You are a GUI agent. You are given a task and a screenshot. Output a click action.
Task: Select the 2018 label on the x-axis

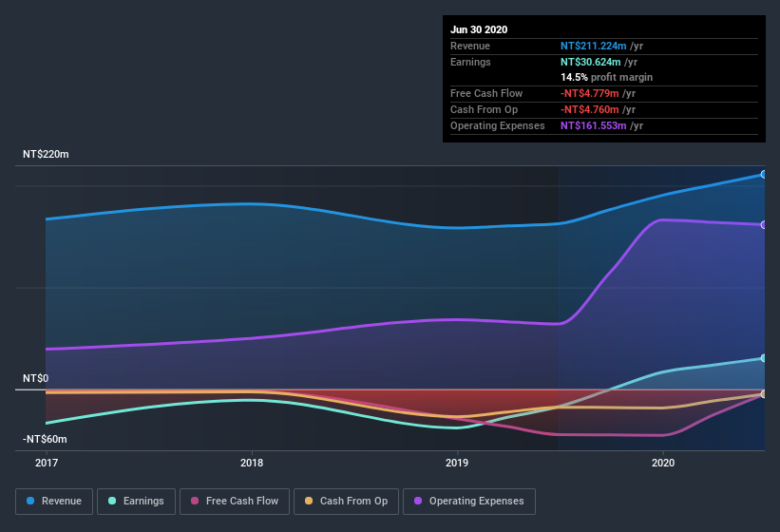[x=252, y=463]
